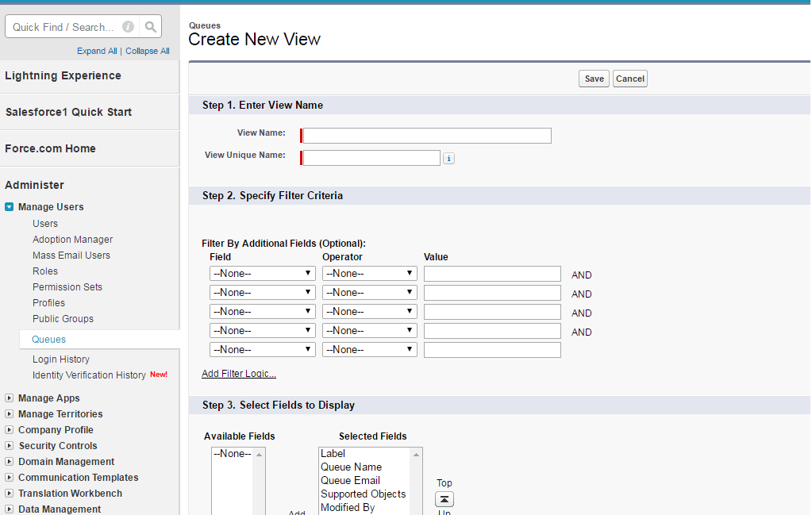Open Permission Sets in the sidebar
812x515 pixels.
(x=67, y=287)
